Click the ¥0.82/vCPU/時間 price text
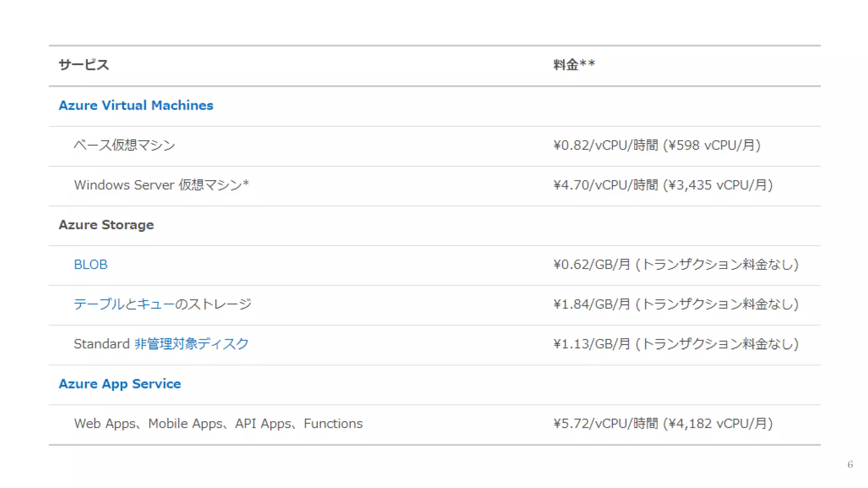The width and height of the screenshot is (868, 488). pos(605,145)
